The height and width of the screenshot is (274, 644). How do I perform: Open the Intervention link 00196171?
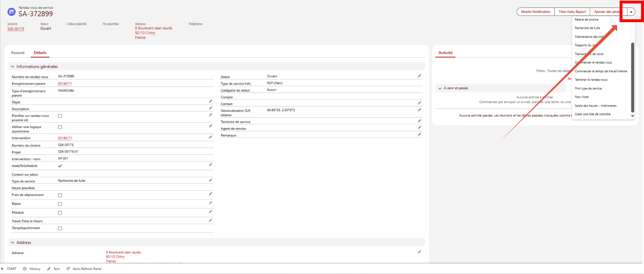65,138
